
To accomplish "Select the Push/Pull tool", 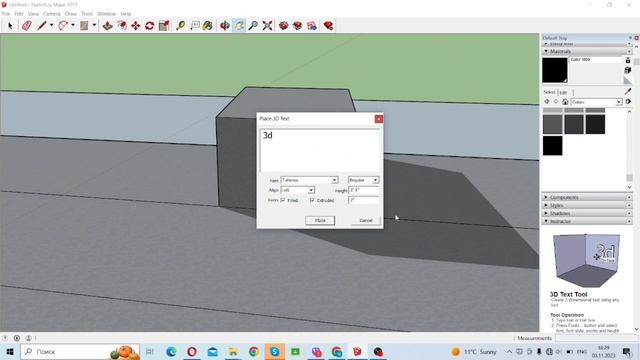I will tap(107, 26).
